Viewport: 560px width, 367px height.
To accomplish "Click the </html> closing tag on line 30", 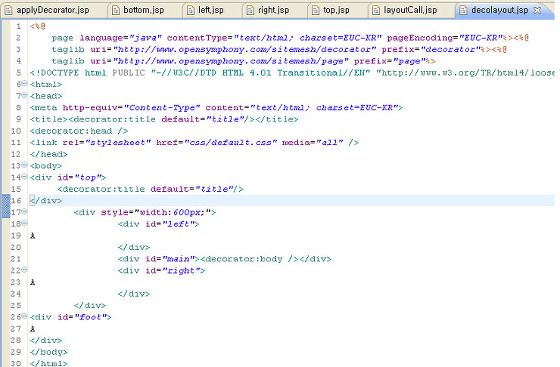I will [49, 363].
